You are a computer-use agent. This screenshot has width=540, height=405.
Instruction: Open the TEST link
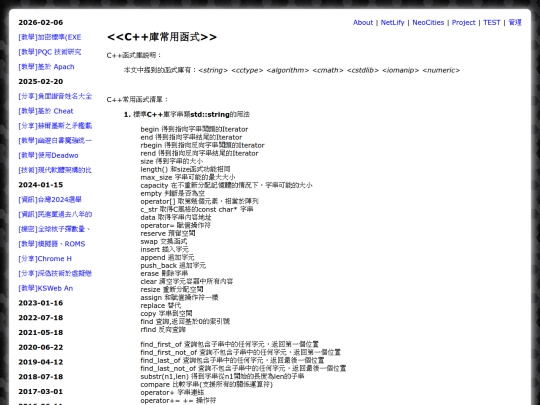coord(491,22)
